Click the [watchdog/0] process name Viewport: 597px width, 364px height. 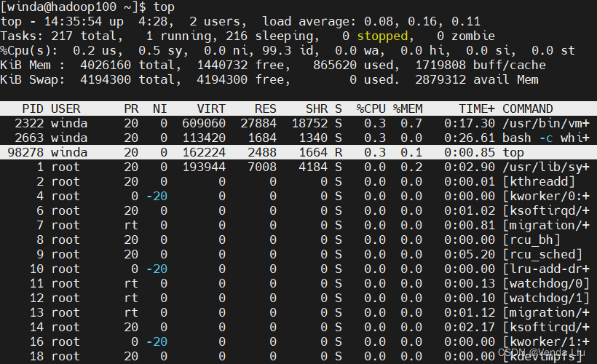click(546, 283)
